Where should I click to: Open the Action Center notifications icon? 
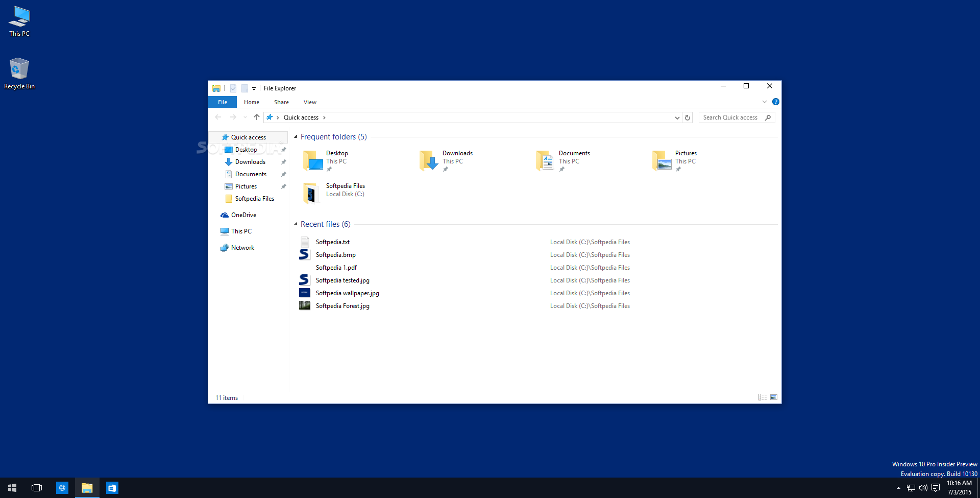click(936, 488)
